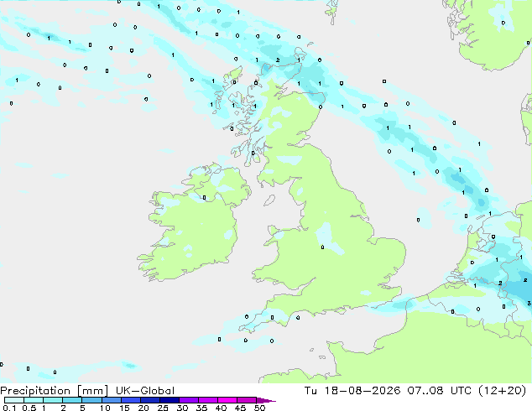Click the "3" precipitation value on map
Viewport: 532px width, 411px height.
point(529,303)
